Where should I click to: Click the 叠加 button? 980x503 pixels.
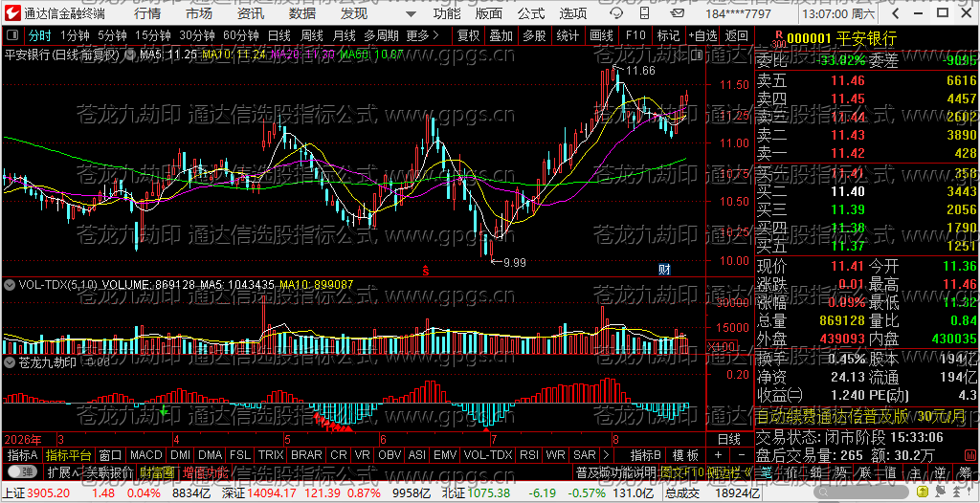[x=501, y=36]
